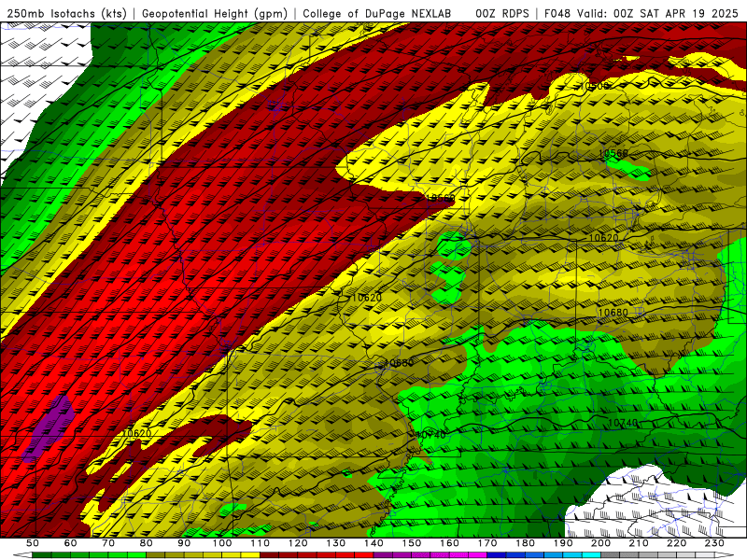Click the left arrow end of color bar

(22, 554)
